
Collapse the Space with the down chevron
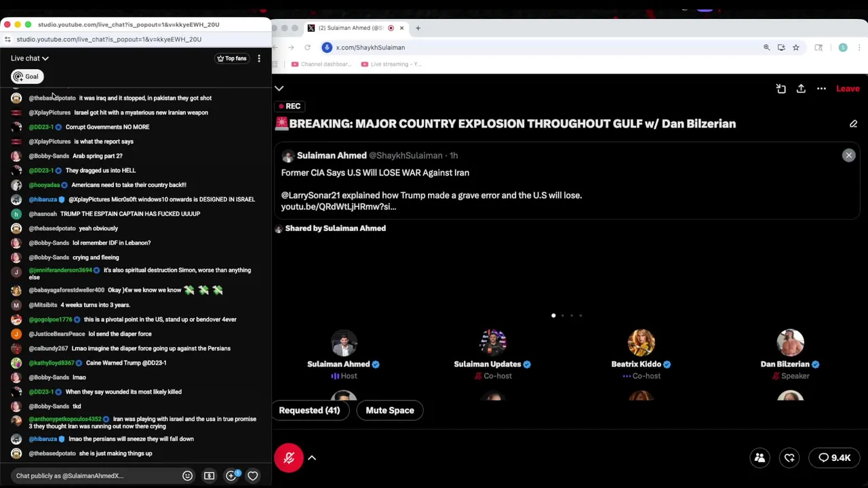pos(279,88)
